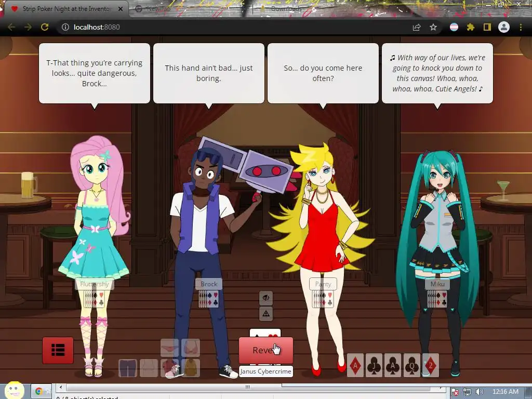The width and height of the screenshot is (532, 399).
Task: Click the taskbar volume speaker icon
Action: coord(480,392)
